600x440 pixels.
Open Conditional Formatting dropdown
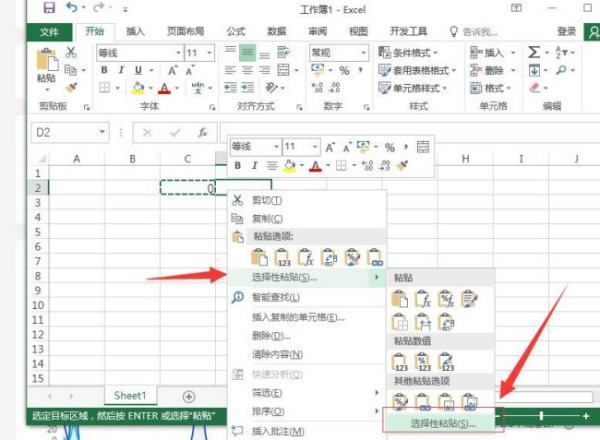click(x=408, y=52)
